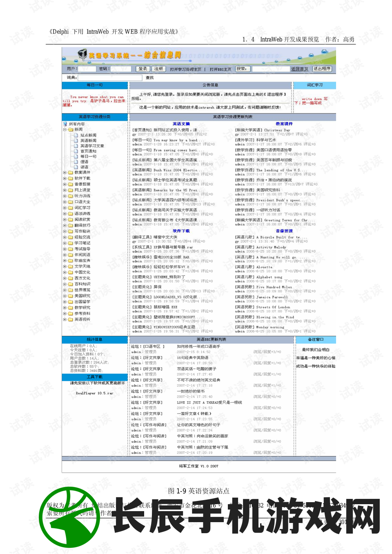Select the 俚语 tree item
This screenshot has width=392, height=554.
(x=84, y=162)
